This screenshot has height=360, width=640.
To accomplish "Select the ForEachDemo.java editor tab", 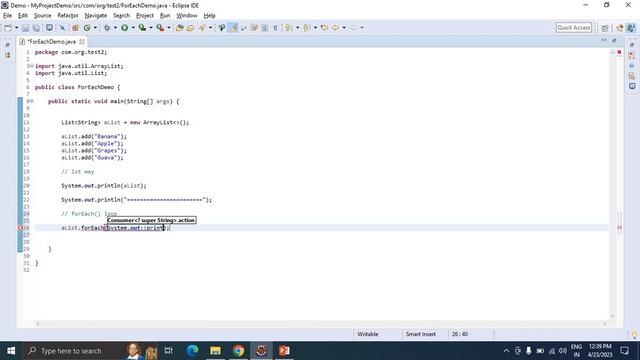I will 51,42.
